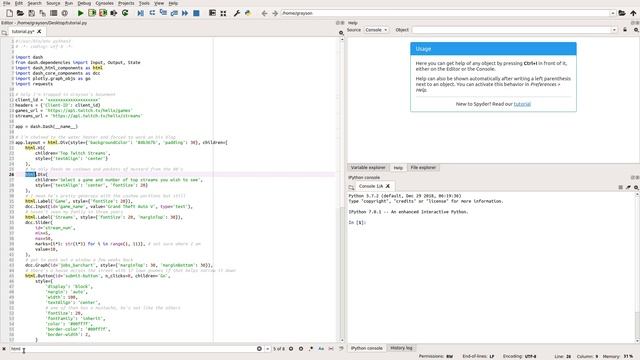Screen dimensions: 640x360
Task: Expand the find history dropdown
Action: pyautogui.click(x=267, y=349)
